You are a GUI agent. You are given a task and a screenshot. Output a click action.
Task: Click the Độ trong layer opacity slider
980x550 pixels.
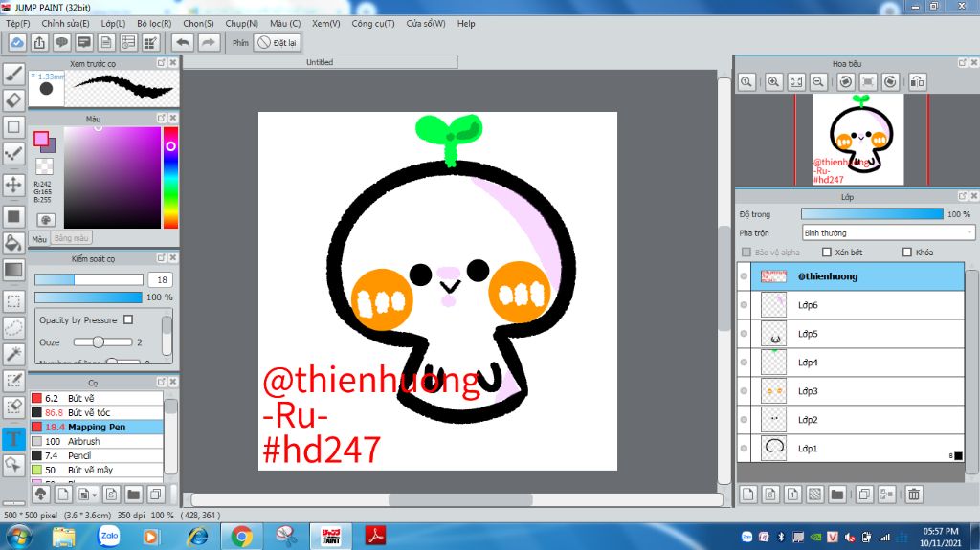point(872,213)
